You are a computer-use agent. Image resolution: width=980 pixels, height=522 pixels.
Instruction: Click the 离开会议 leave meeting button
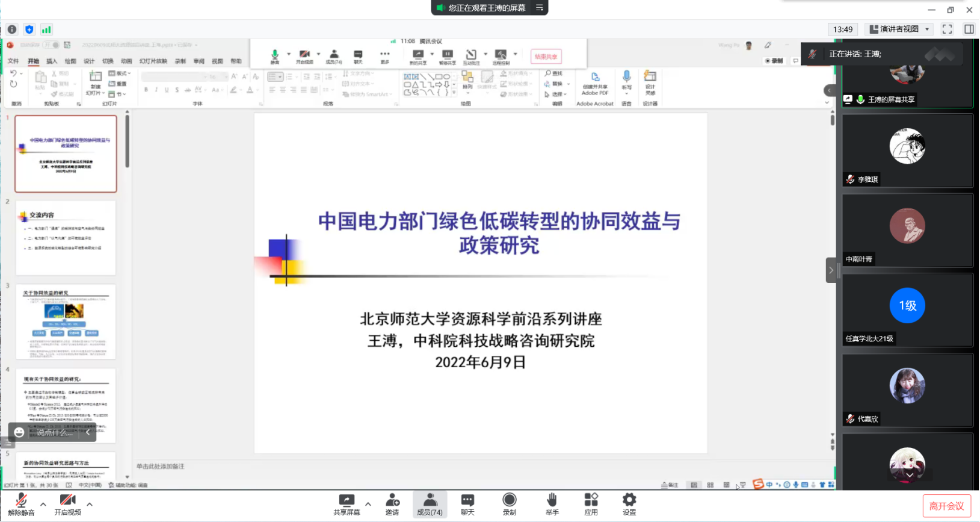pos(946,506)
